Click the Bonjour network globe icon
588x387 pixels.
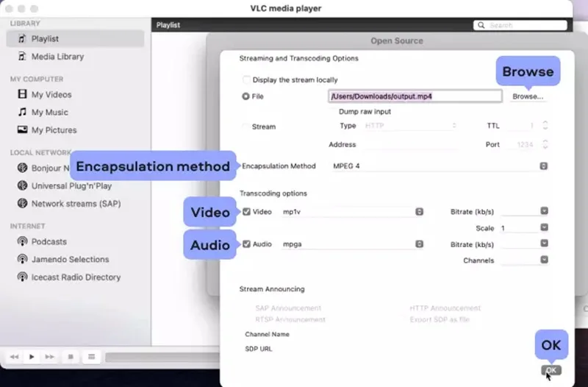coord(22,168)
